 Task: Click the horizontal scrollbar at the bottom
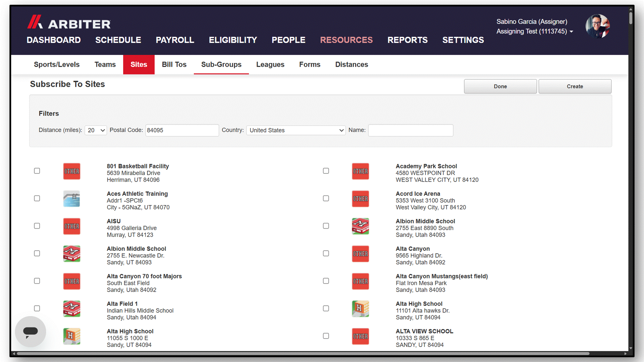(x=303, y=353)
